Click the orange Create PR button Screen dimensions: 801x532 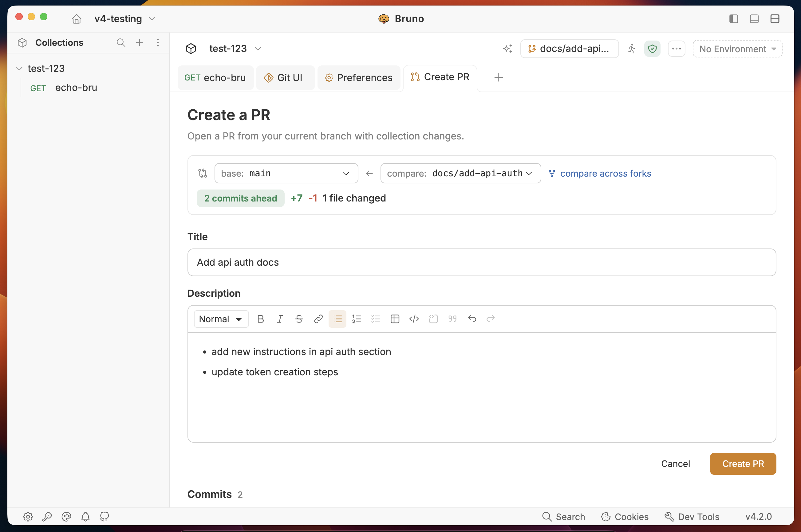[x=743, y=464]
